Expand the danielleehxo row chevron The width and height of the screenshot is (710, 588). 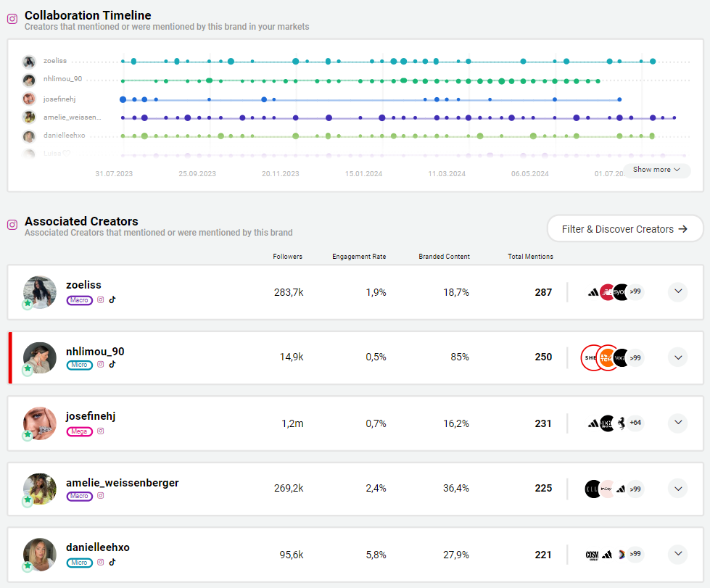pyautogui.click(x=677, y=555)
